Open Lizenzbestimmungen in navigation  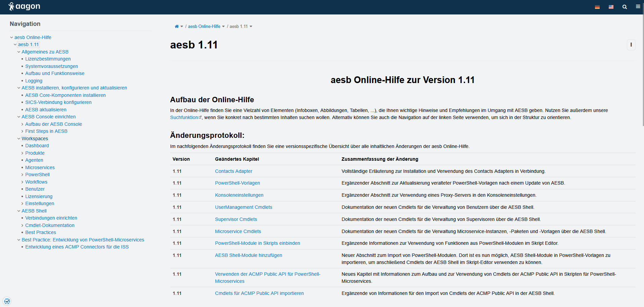[48, 59]
